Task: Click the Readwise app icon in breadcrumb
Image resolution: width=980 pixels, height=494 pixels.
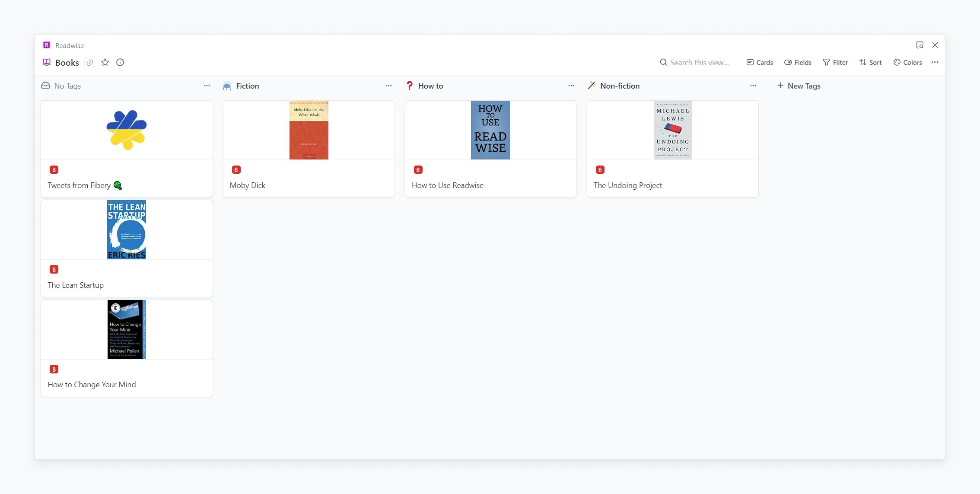Action: tap(47, 45)
